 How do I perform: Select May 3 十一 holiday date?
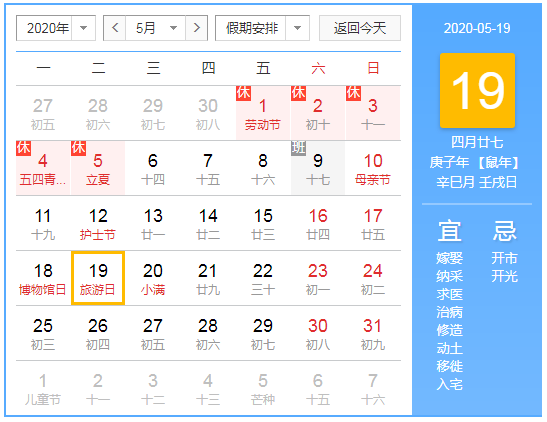click(373, 113)
